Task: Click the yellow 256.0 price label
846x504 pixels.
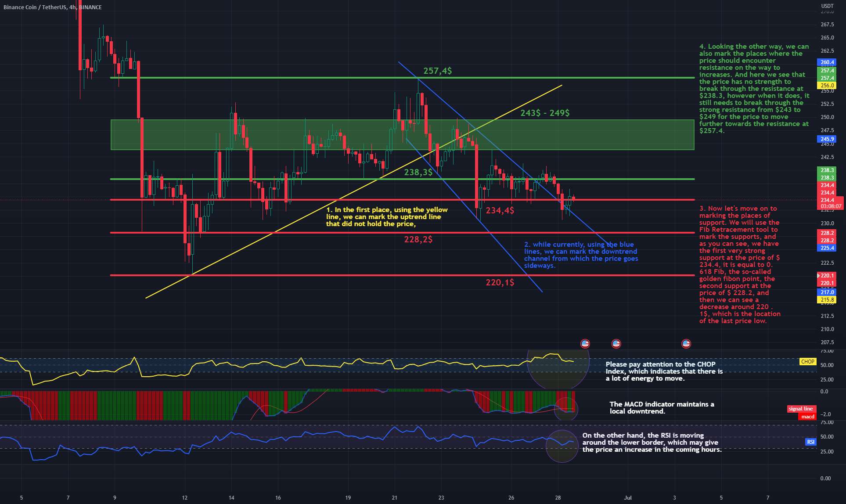Action: 827,86
